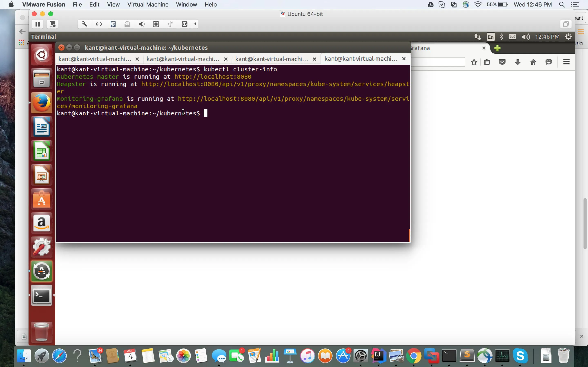Open VMware settings wrench icon
Screen dimensions: 588x367
(84, 24)
